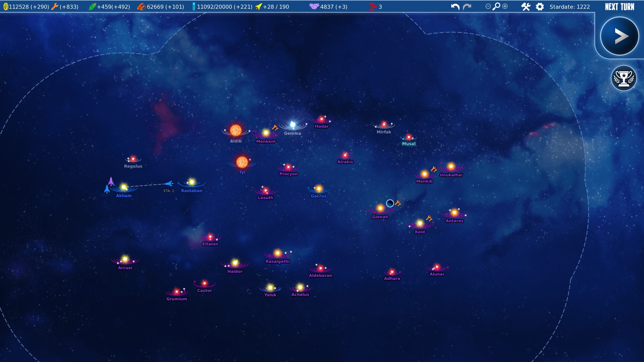Open the wrench and hammer tools menu
Screen dimensions: 644x362
(526, 7)
